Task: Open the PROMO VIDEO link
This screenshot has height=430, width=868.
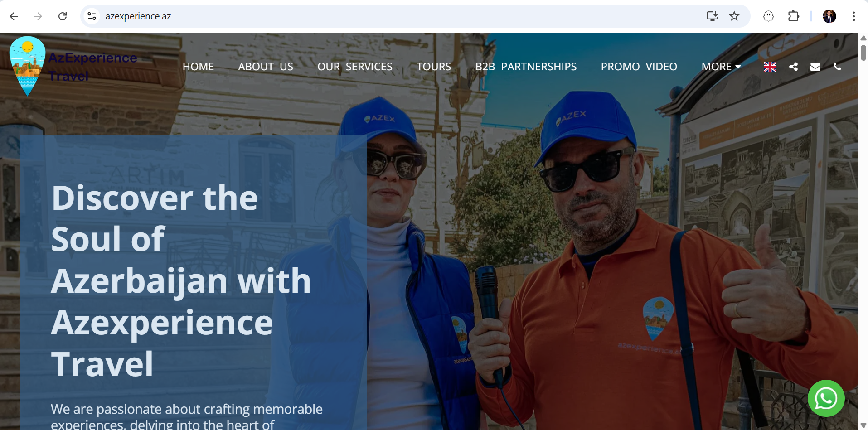Action: 639,67
